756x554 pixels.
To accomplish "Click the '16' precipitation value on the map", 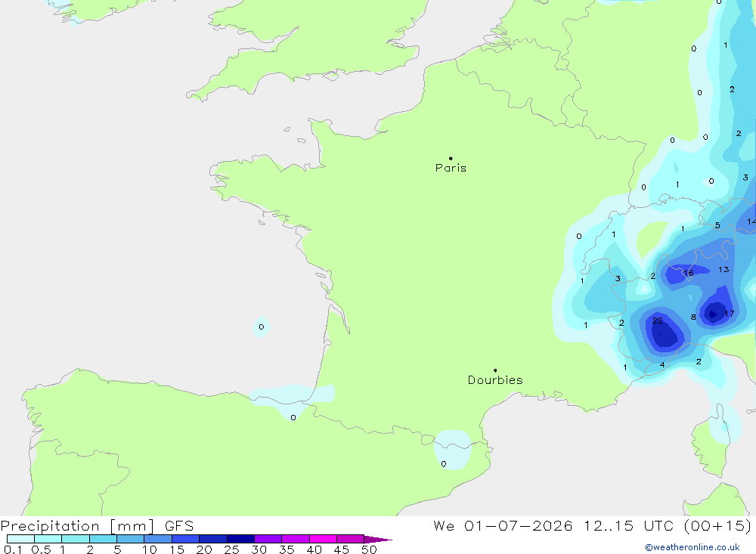I will (689, 273).
